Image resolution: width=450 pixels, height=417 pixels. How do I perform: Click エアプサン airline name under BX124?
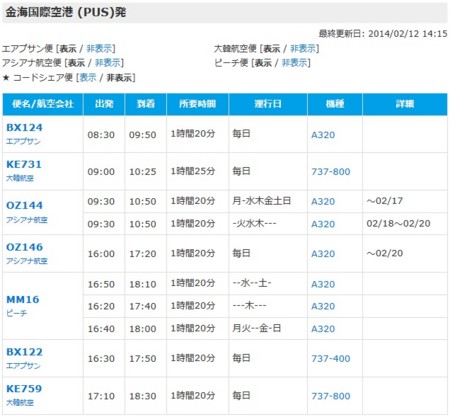23,141
